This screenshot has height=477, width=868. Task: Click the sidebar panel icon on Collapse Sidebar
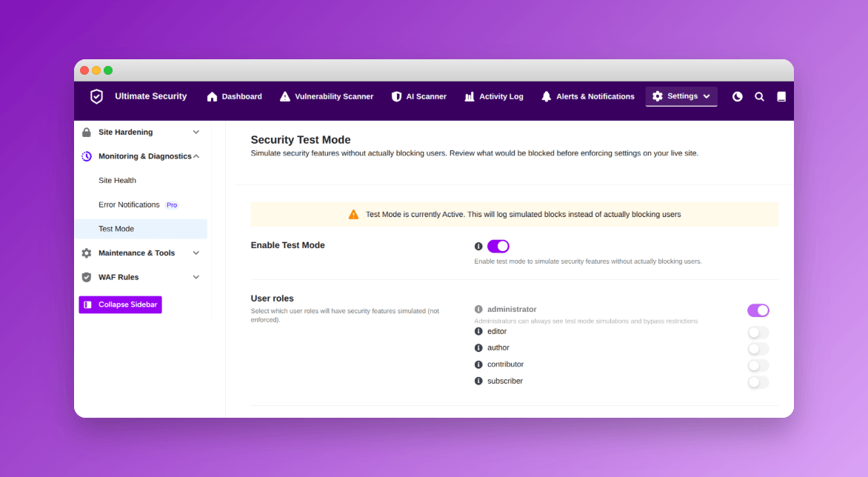pyautogui.click(x=87, y=305)
